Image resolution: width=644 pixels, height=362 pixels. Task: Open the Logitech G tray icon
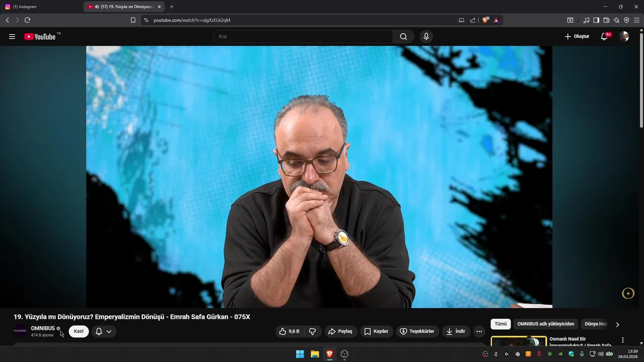tap(507, 354)
